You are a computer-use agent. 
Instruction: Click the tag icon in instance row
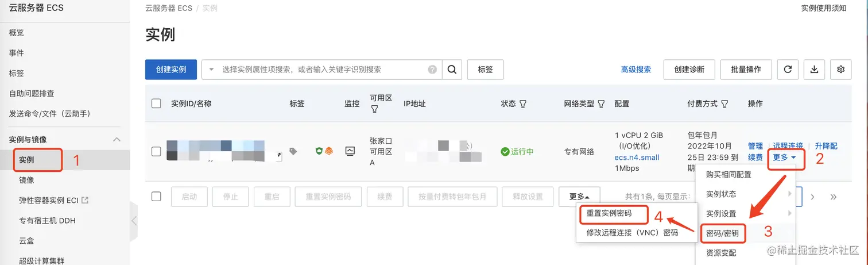pyautogui.click(x=293, y=151)
